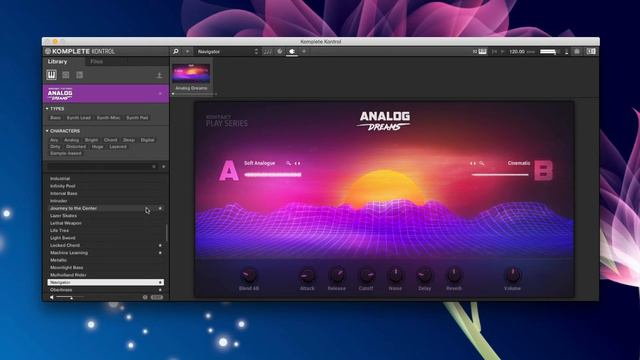Screen dimensions: 640x360
Task: Click the preset list scrollbar
Action: click(x=167, y=233)
